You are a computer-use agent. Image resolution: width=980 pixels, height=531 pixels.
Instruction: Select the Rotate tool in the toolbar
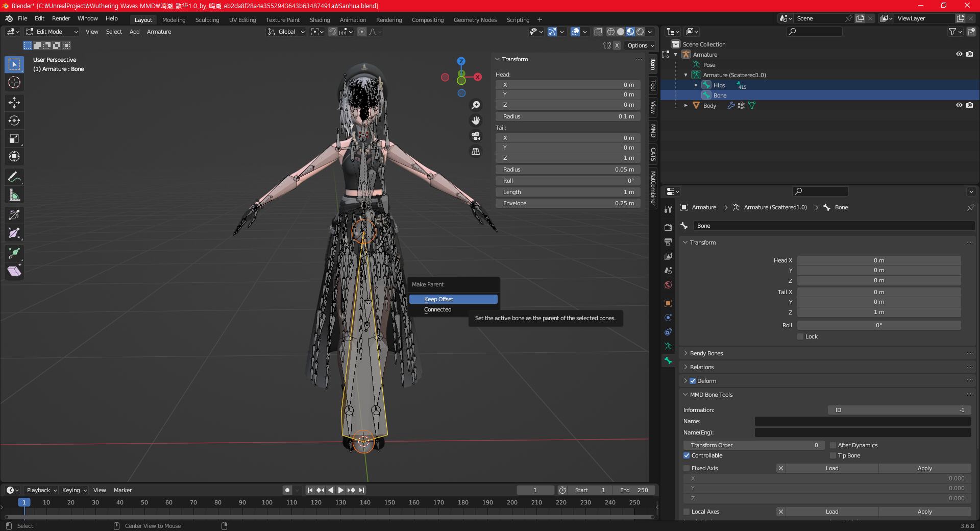coord(14,120)
